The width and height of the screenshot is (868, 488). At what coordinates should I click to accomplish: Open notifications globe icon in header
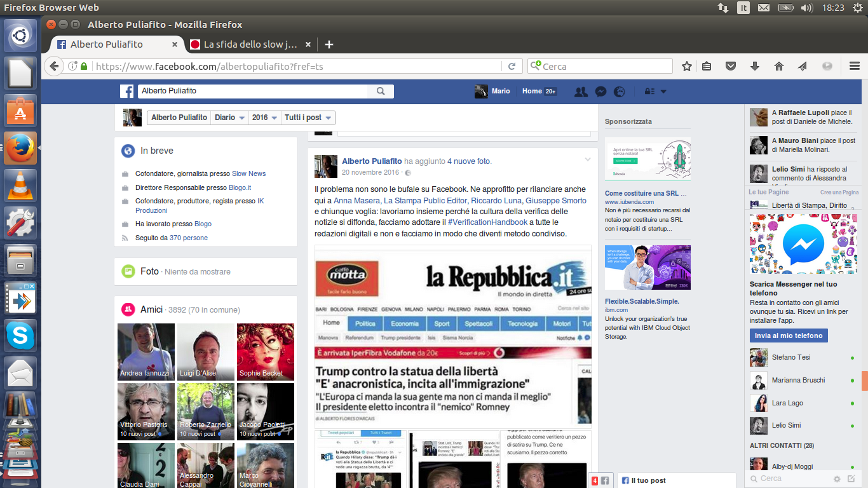620,91
